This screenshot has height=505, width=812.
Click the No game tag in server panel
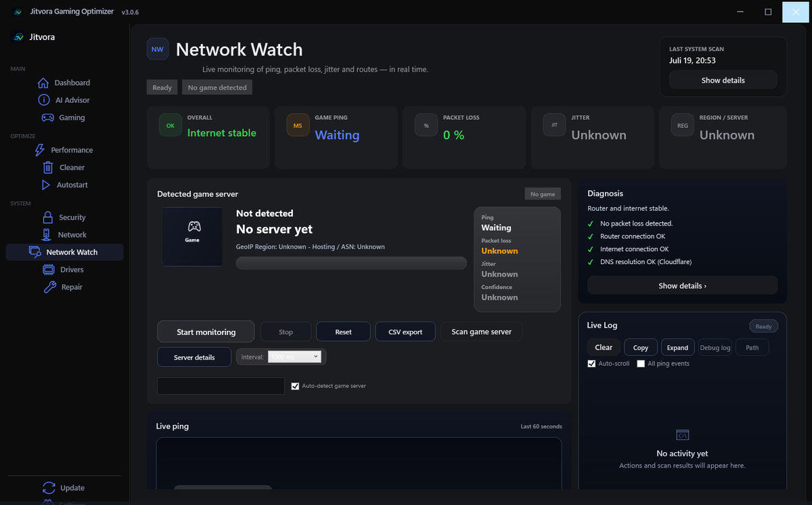[543, 194]
